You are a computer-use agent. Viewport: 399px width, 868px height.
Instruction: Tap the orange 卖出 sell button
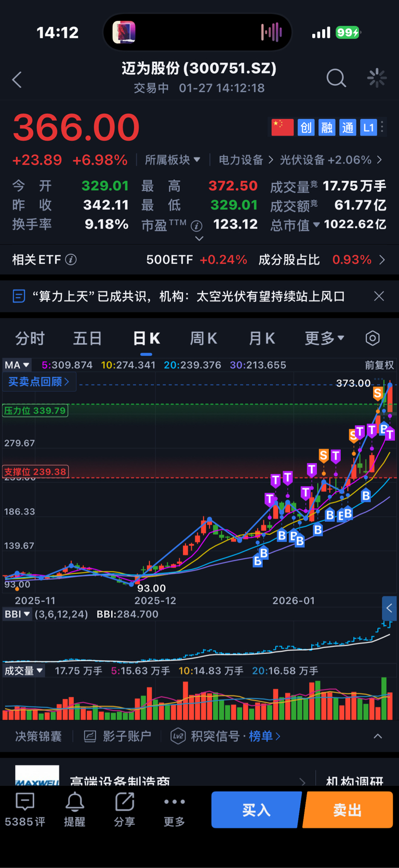click(348, 810)
